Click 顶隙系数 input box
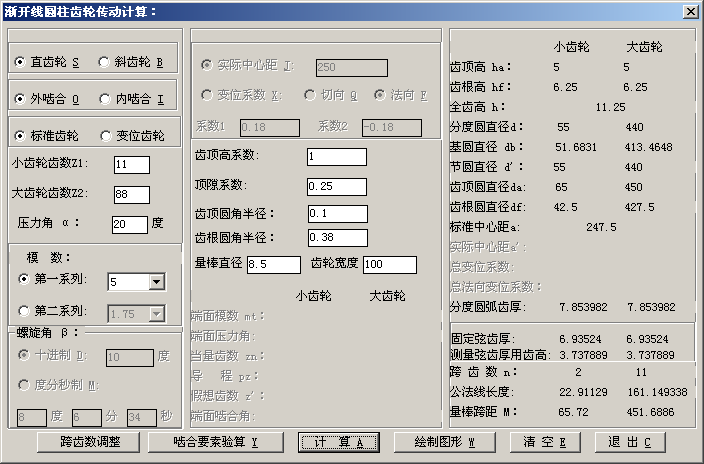This screenshot has height=464, width=704. [337, 187]
